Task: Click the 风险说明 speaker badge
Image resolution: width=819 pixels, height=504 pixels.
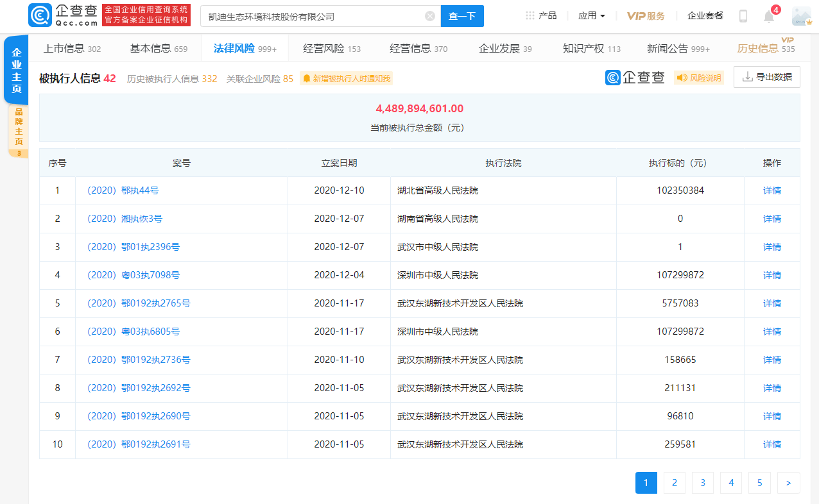Action: 698,78
